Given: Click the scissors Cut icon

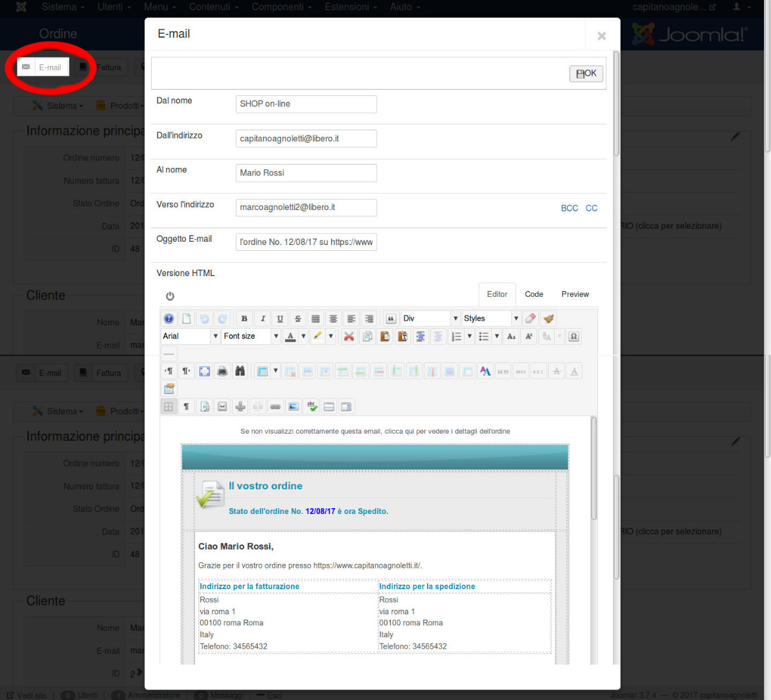Looking at the screenshot, I should point(349,336).
